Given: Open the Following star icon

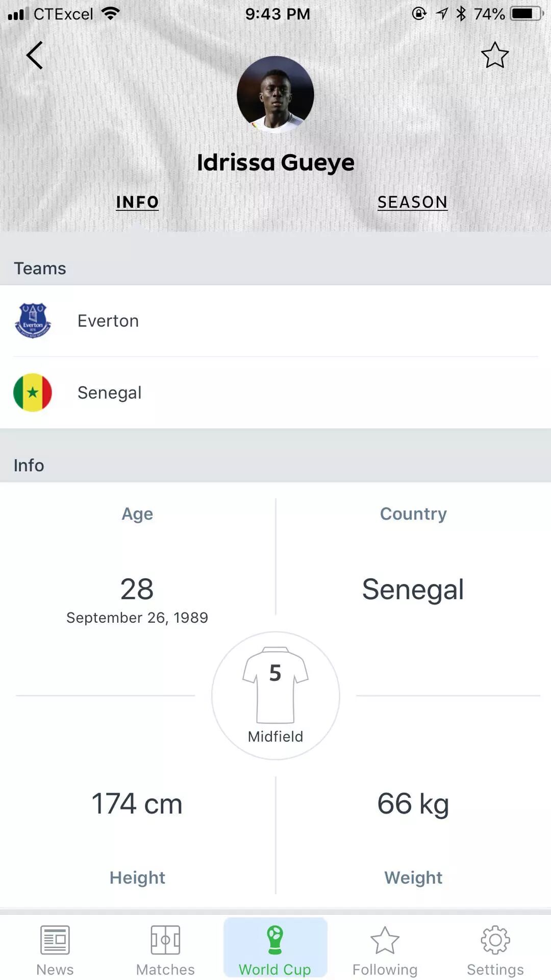Looking at the screenshot, I should (385, 940).
